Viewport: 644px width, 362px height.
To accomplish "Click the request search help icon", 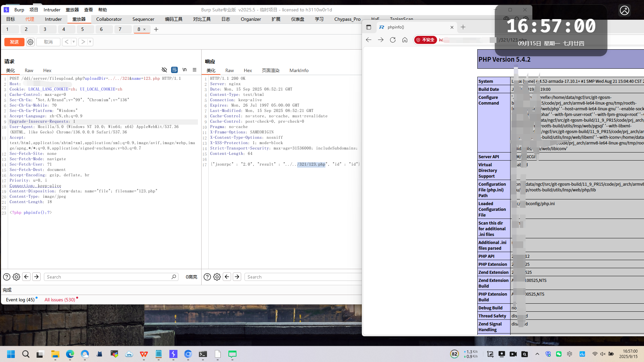I will click(7, 277).
